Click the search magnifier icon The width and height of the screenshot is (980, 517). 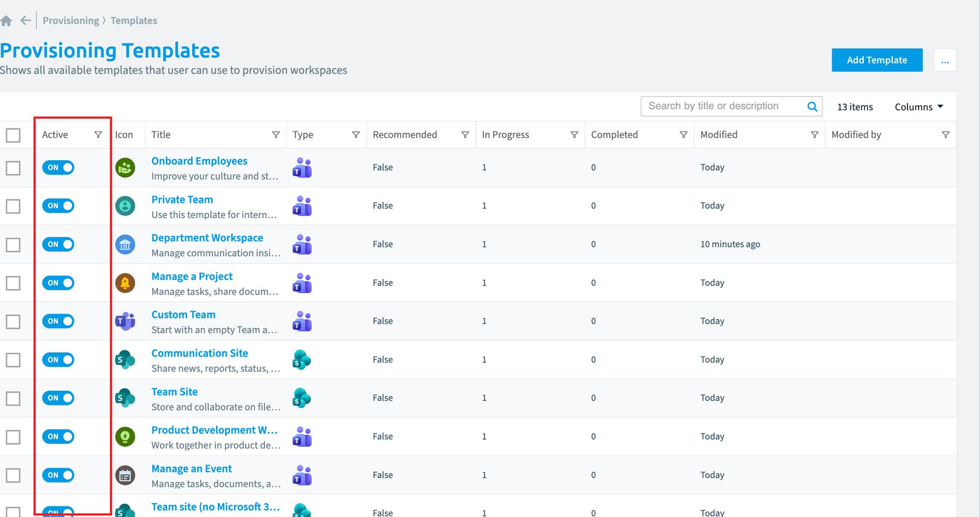812,106
